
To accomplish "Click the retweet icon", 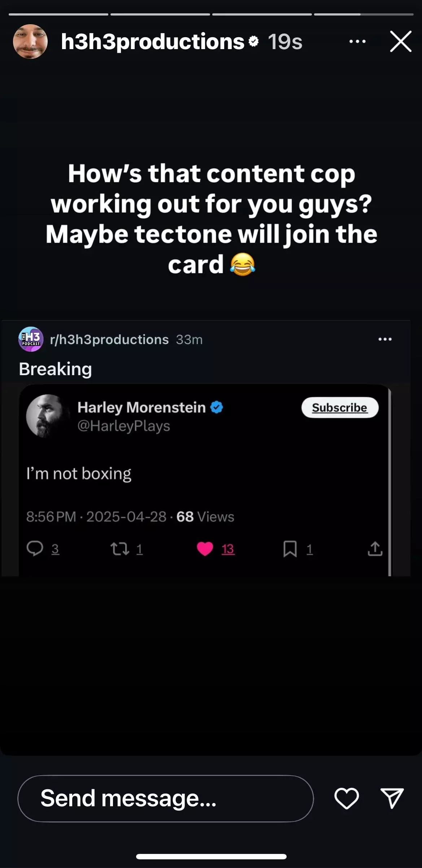I will [x=120, y=549].
